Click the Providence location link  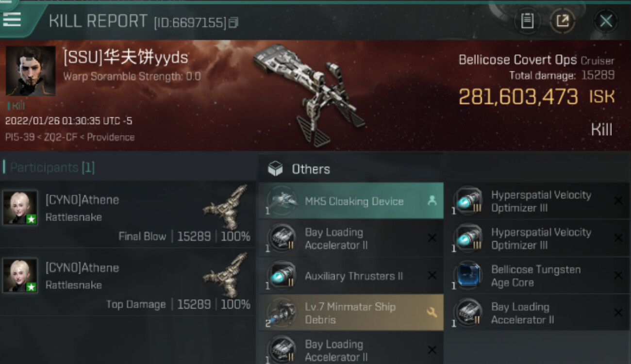click(x=111, y=137)
